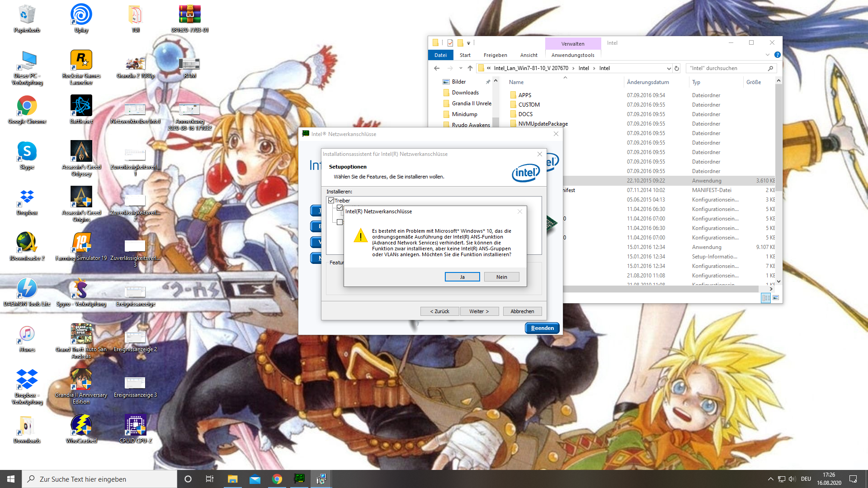Switch to the Freigeben ribbon tab
The image size is (868, 488).
(x=495, y=55)
